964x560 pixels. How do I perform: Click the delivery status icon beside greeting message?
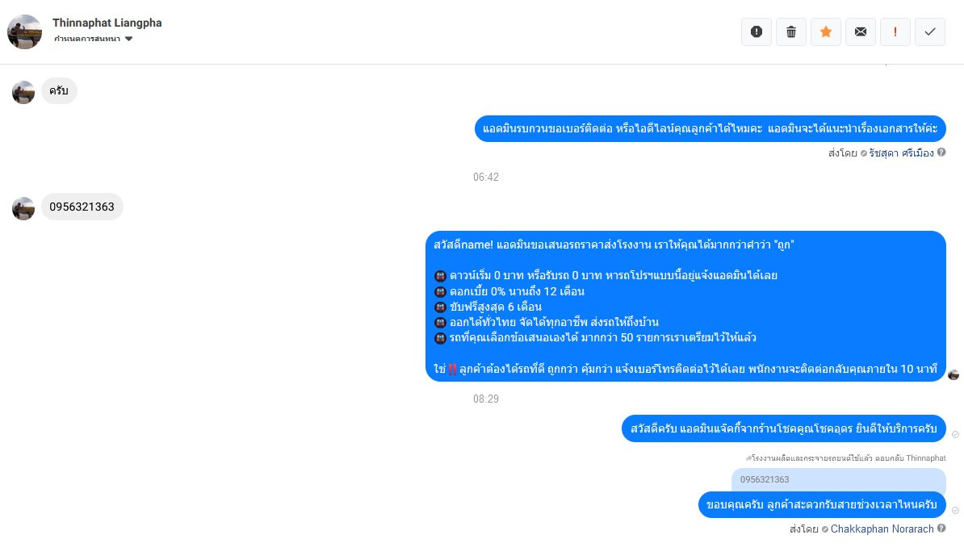point(955,435)
